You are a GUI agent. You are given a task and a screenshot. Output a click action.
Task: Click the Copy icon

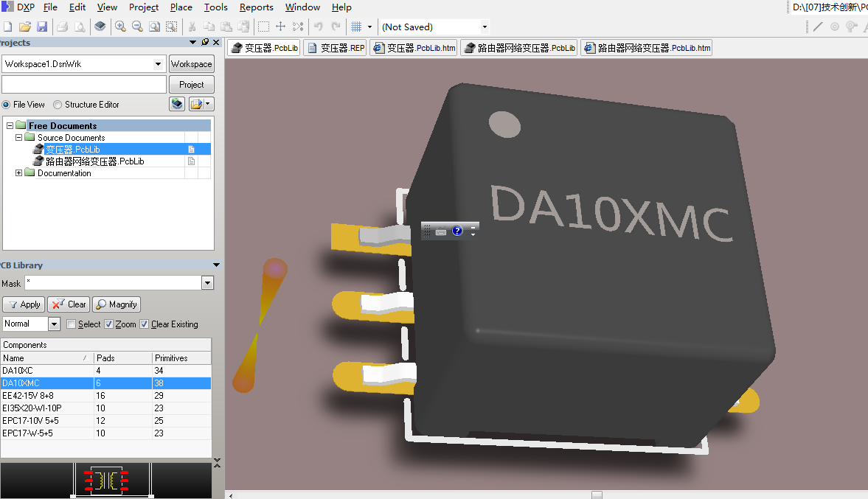pyautogui.click(x=209, y=27)
